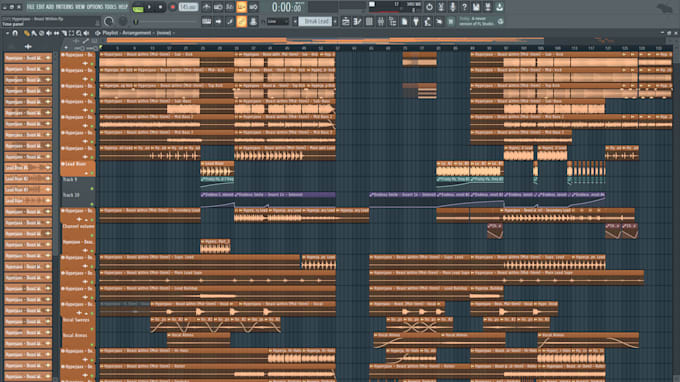
Task: Click the power-symbol toolbar icon
Action: click(x=429, y=7)
